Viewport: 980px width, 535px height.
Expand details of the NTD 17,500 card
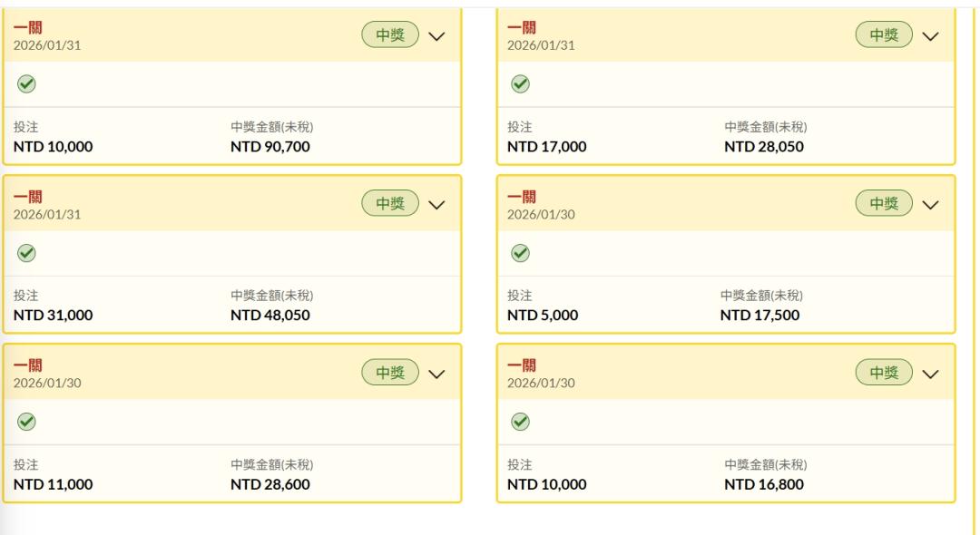click(930, 205)
